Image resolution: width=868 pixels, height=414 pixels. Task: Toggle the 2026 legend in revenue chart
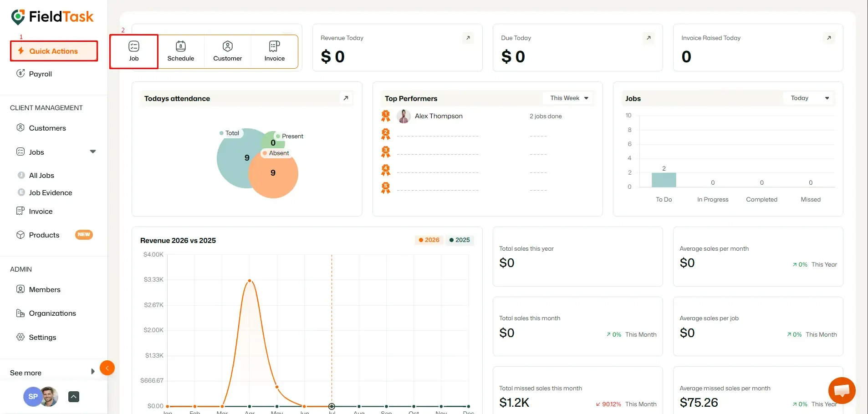pos(429,240)
